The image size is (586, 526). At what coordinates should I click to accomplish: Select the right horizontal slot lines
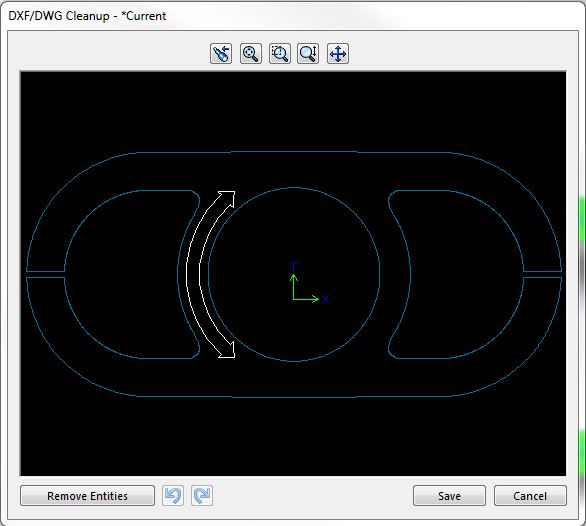[542, 274]
